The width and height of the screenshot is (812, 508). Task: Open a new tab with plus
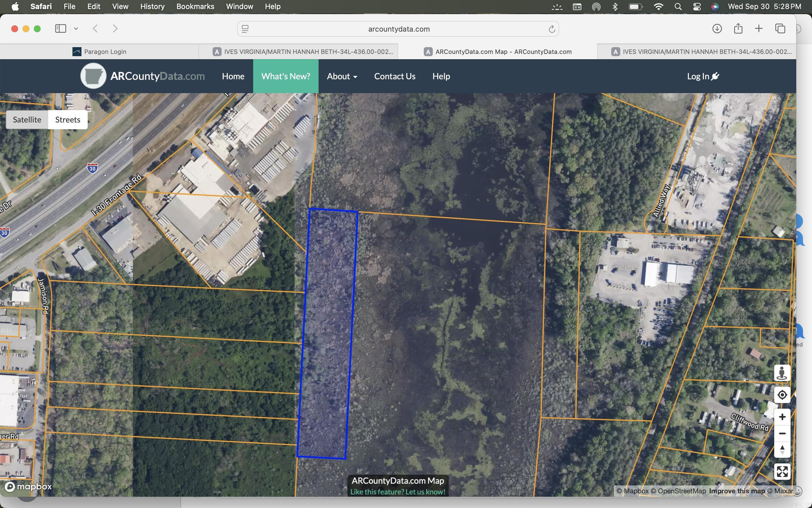point(759,29)
